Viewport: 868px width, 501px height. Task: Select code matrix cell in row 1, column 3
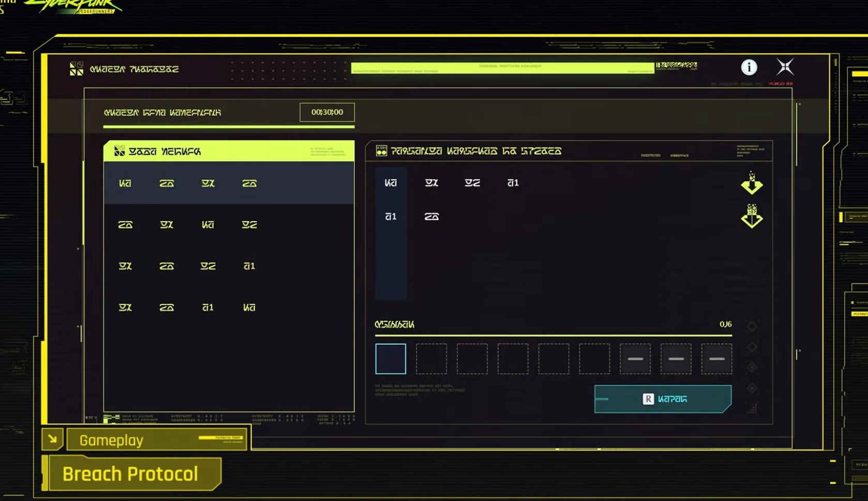point(208,183)
